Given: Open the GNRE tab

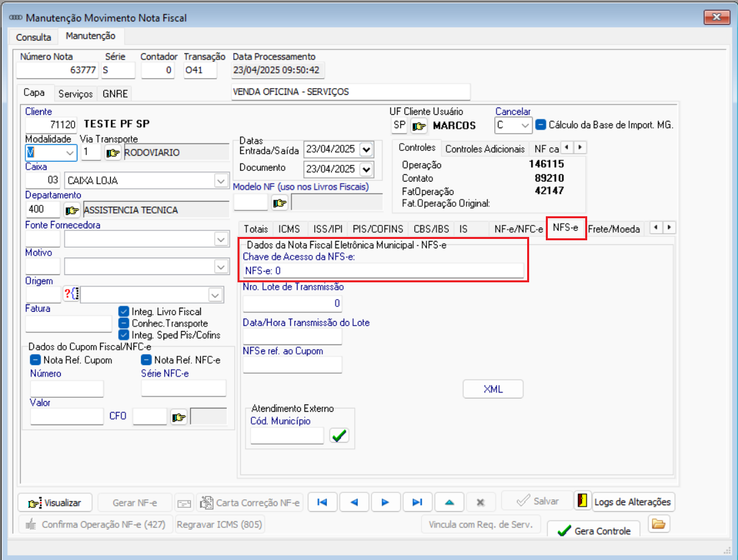Looking at the screenshot, I should pos(115,93).
